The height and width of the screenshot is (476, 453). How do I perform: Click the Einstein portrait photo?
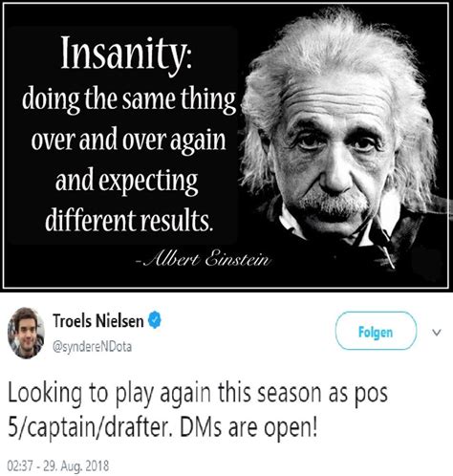point(342,141)
